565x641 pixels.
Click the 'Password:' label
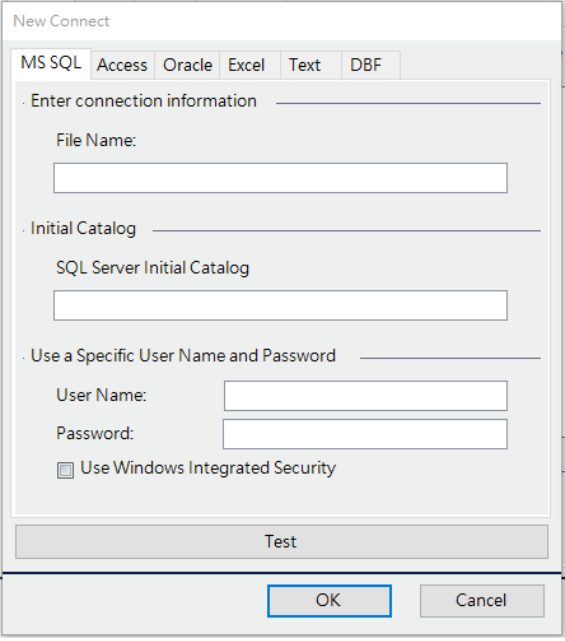[95, 433]
